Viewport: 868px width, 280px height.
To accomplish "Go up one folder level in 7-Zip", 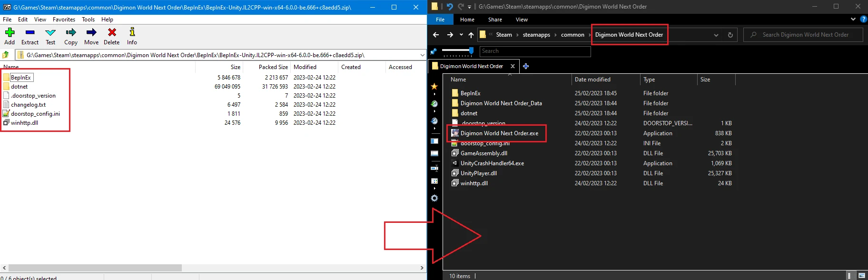I will 6,55.
